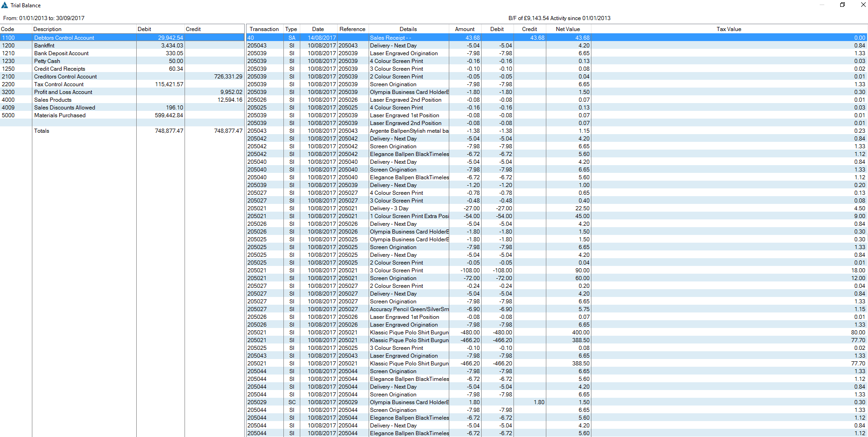Select Bank Deposit Account row

tap(122, 53)
